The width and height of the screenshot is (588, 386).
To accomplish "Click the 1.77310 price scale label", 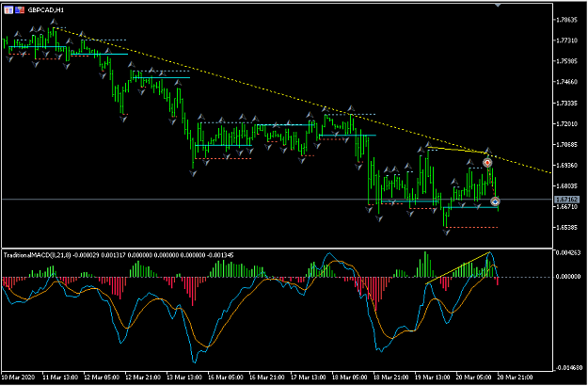I will coord(567,40).
